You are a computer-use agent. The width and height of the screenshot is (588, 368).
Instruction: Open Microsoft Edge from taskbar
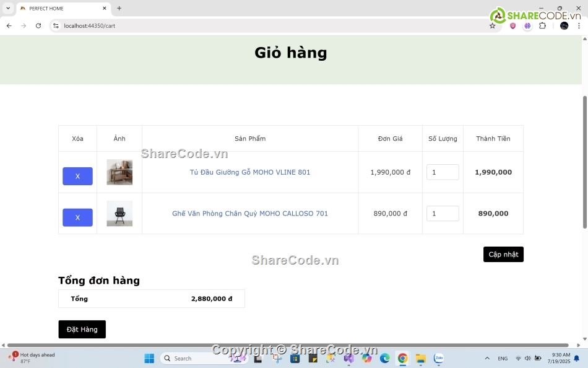tap(385, 359)
